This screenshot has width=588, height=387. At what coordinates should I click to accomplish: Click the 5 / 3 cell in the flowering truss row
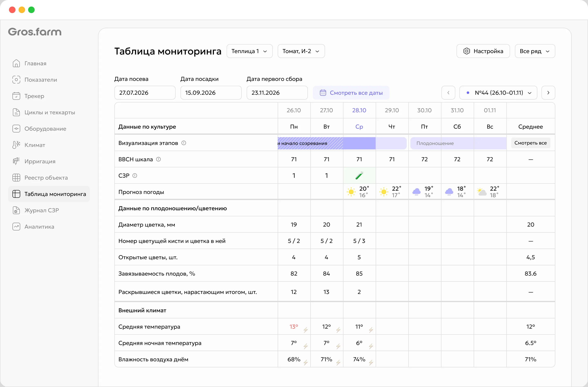359,241
